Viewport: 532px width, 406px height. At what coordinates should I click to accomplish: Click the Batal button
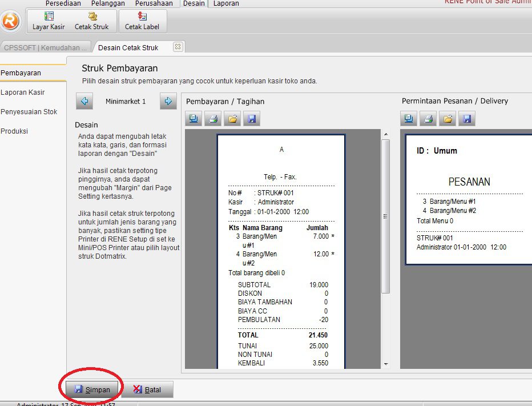click(147, 389)
